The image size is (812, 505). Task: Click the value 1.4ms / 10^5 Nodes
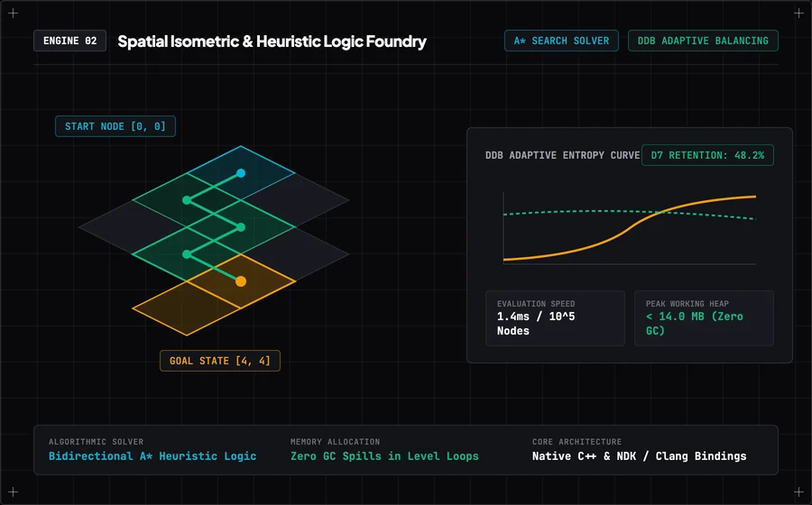(536, 324)
